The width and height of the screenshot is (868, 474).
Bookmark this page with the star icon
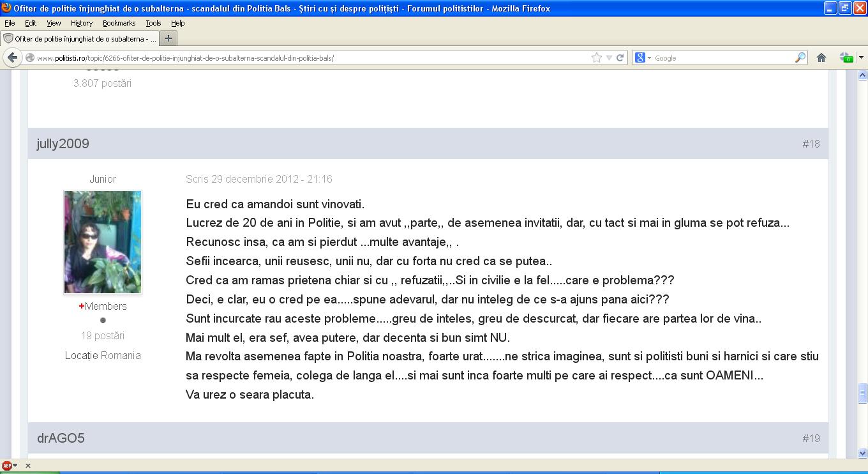pos(596,57)
